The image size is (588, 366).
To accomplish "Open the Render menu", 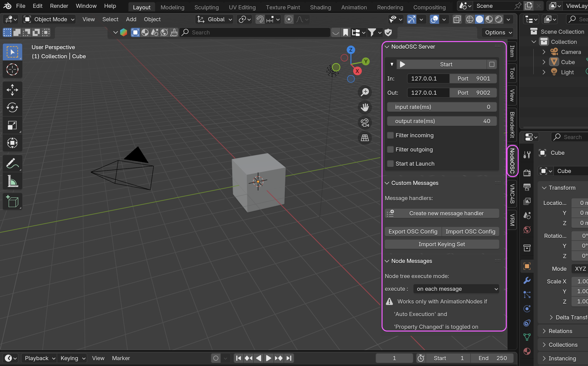I will pos(59,6).
